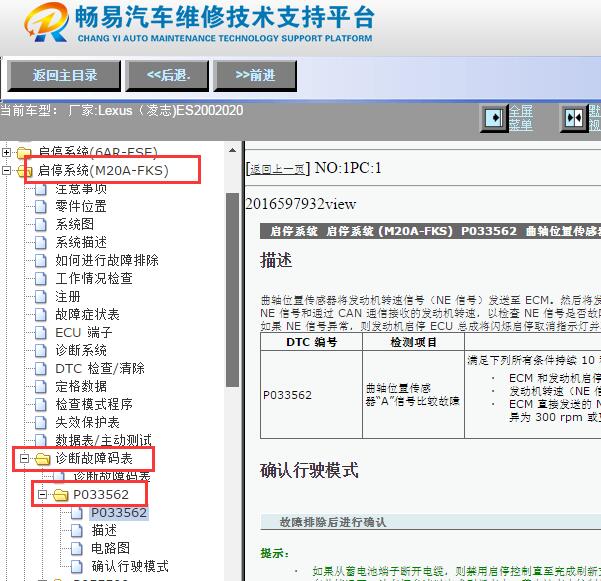This screenshot has width=601, height=581.
Task: Click the document icon beside 系统图
Action: tap(41, 225)
